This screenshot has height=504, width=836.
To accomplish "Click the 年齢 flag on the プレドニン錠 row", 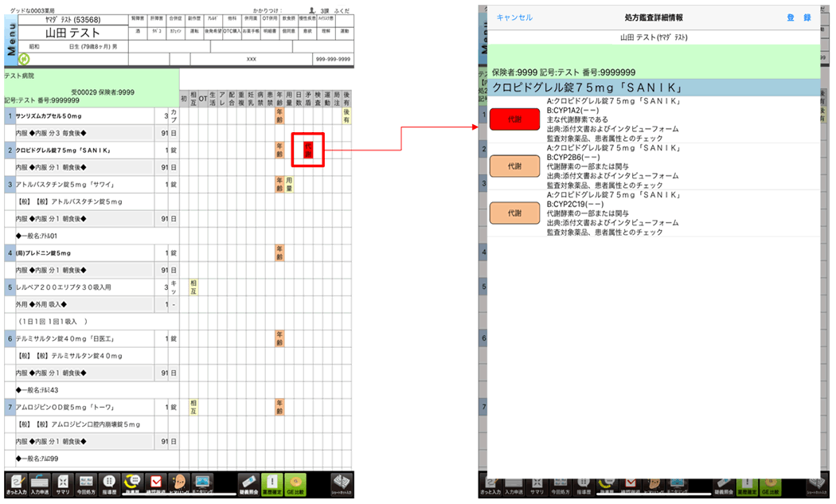I will click(279, 253).
